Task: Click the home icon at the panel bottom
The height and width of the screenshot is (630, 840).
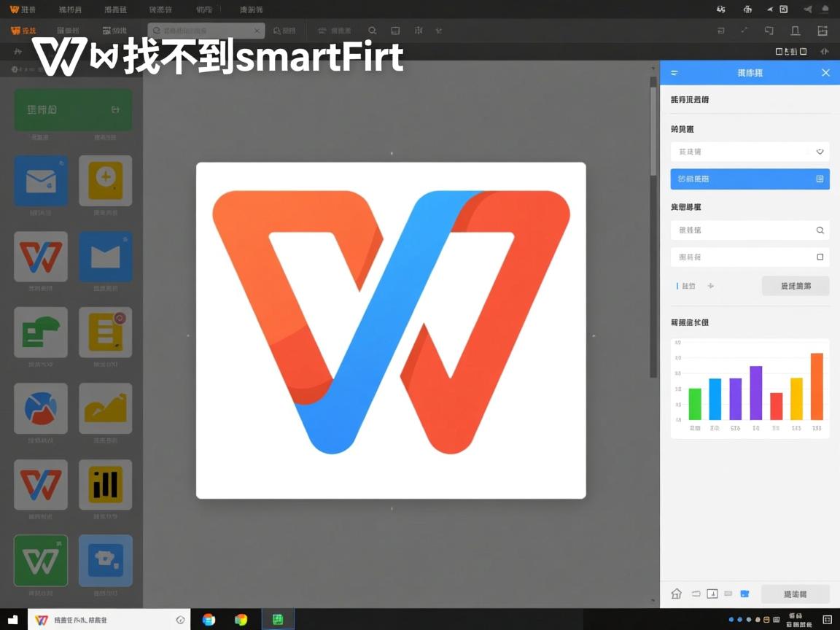Action: click(676, 594)
